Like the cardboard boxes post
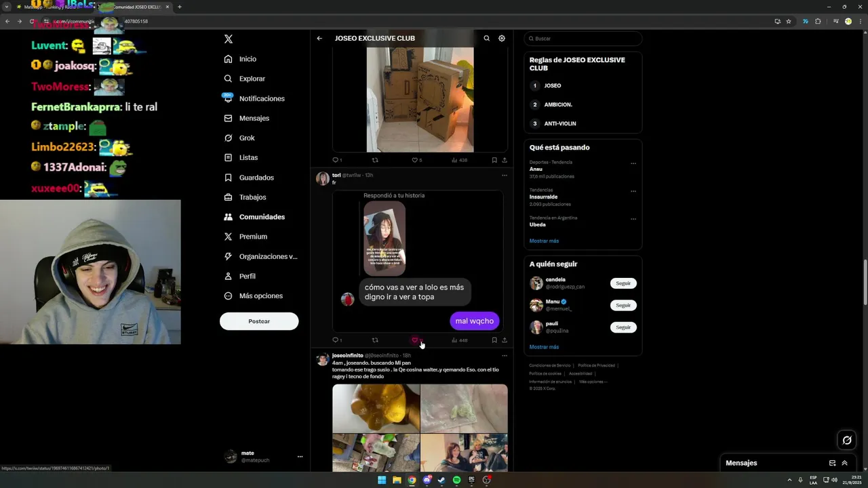 [416, 160]
